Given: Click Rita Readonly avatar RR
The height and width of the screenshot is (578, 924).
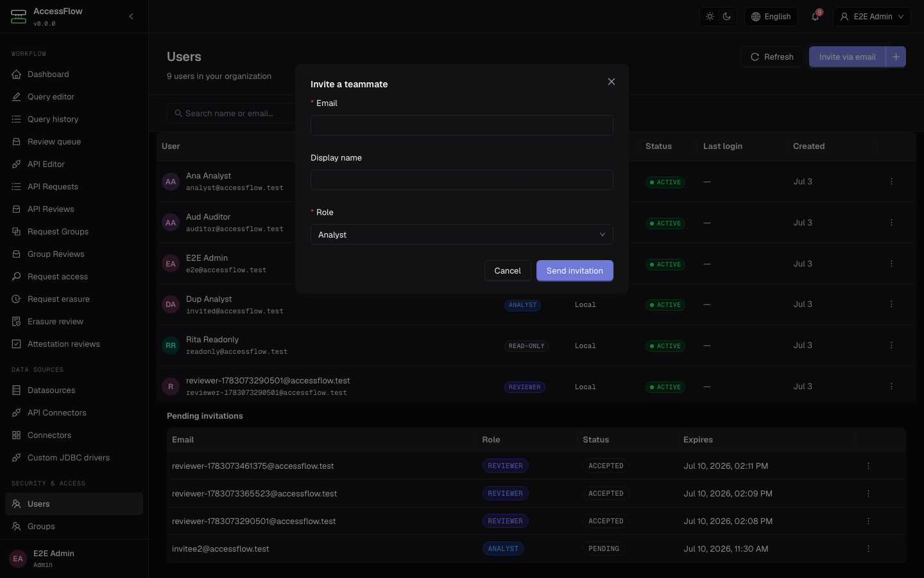Looking at the screenshot, I should pyautogui.click(x=171, y=346).
